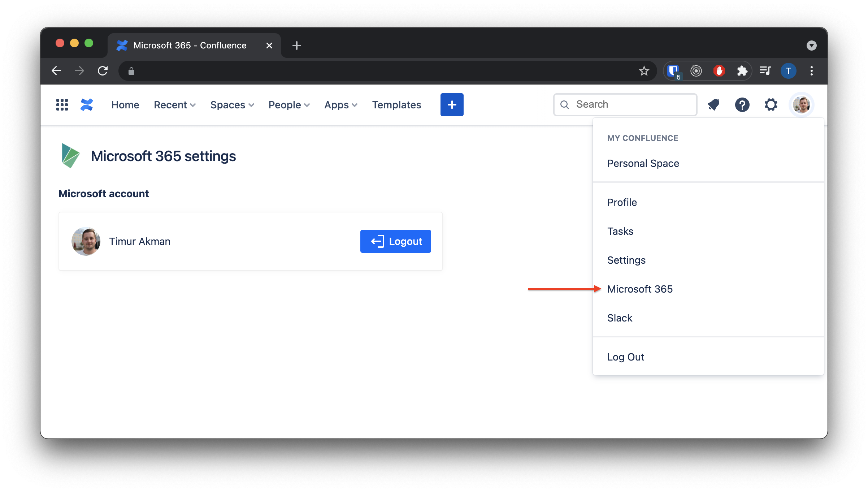The width and height of the screenshot is (868, 492).
Task: Expand the Recent dropdown
Action: [175, 105]
